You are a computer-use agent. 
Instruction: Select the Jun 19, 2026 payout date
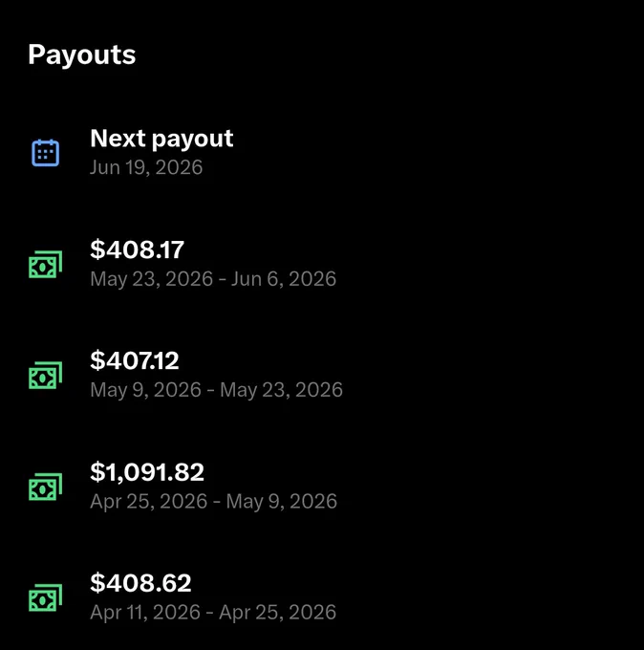[146, 167]
